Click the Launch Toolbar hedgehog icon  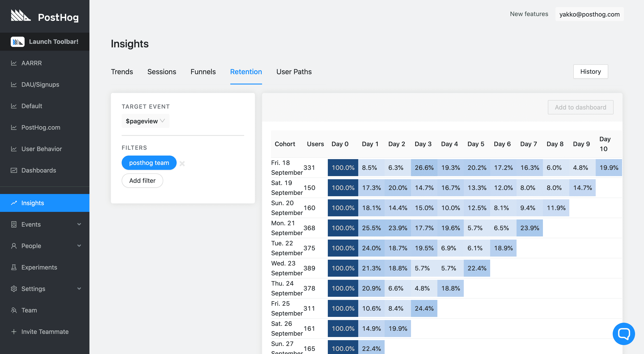point(17,42)
